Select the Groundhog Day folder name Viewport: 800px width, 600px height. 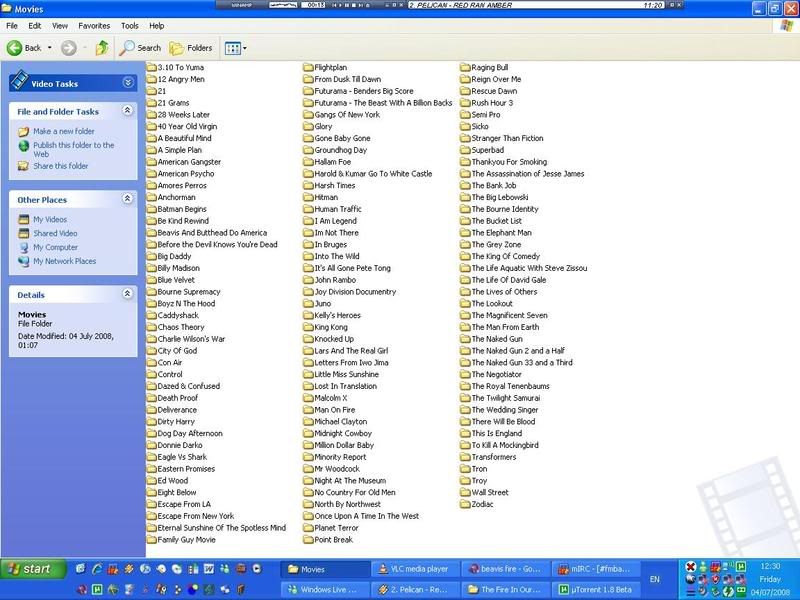[340, 150]
